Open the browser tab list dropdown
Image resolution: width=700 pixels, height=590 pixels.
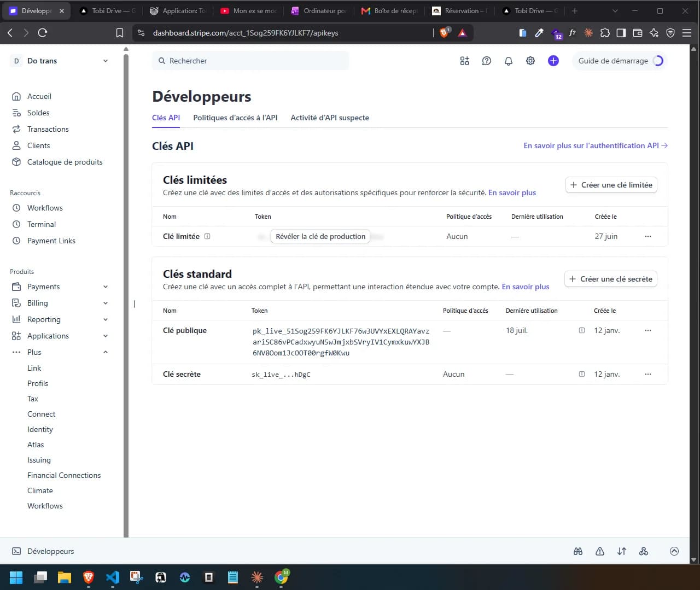coord(615,11)
